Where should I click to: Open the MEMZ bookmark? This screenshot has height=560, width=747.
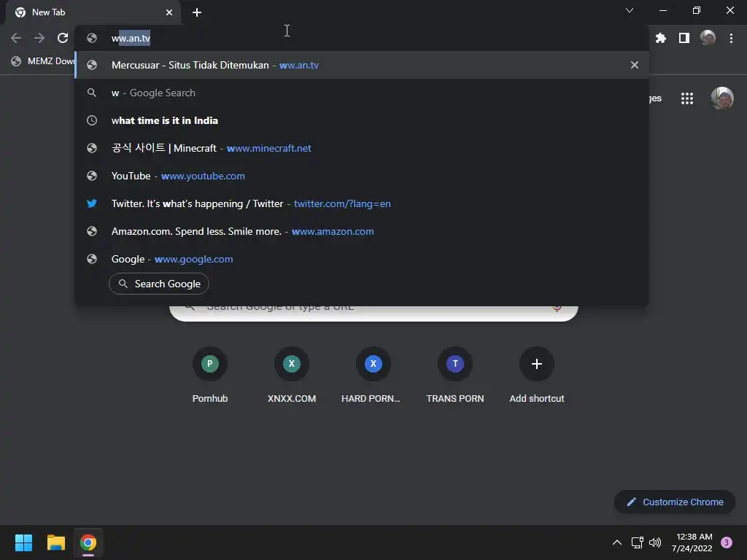coord(43,61)
